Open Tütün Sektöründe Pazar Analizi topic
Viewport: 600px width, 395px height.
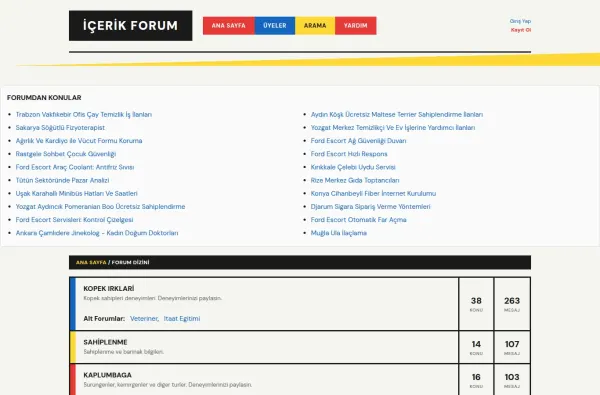(62, 180)
